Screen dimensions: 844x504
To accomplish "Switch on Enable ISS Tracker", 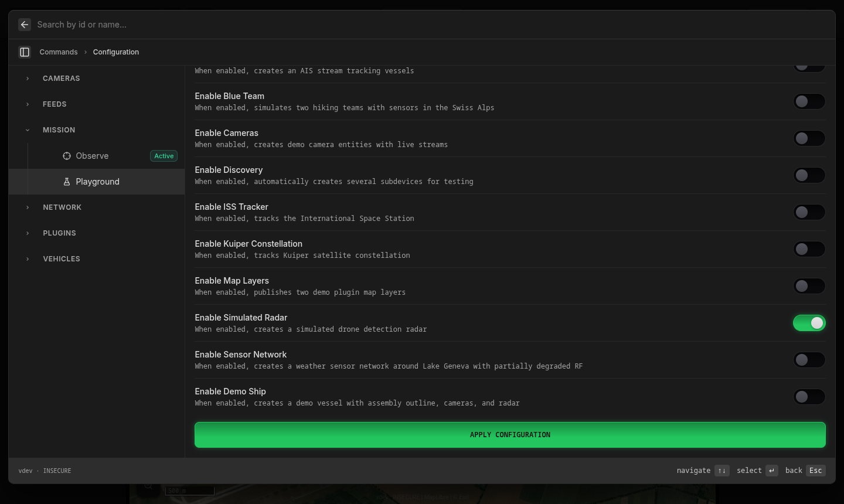I will (809, 212).
